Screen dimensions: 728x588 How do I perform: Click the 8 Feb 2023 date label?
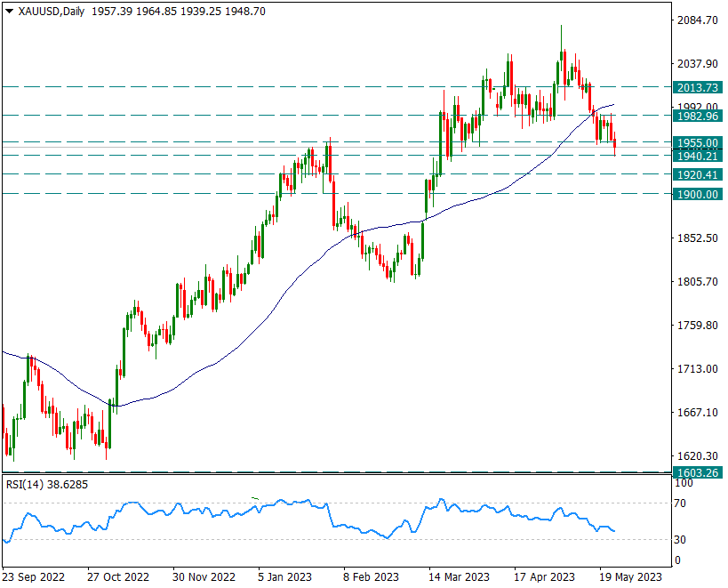point(371,577)
